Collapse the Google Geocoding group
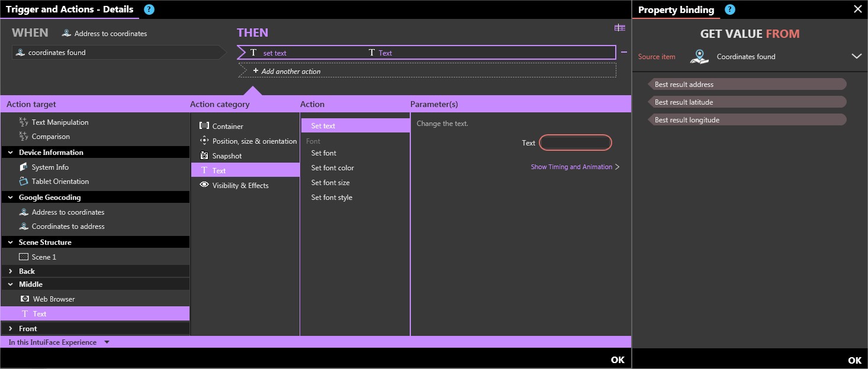 pyautogui.click(x=11, y=198)
